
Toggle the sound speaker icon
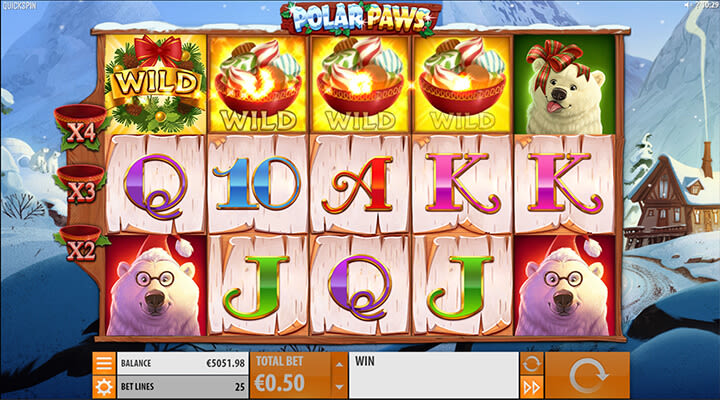point(687,5)
